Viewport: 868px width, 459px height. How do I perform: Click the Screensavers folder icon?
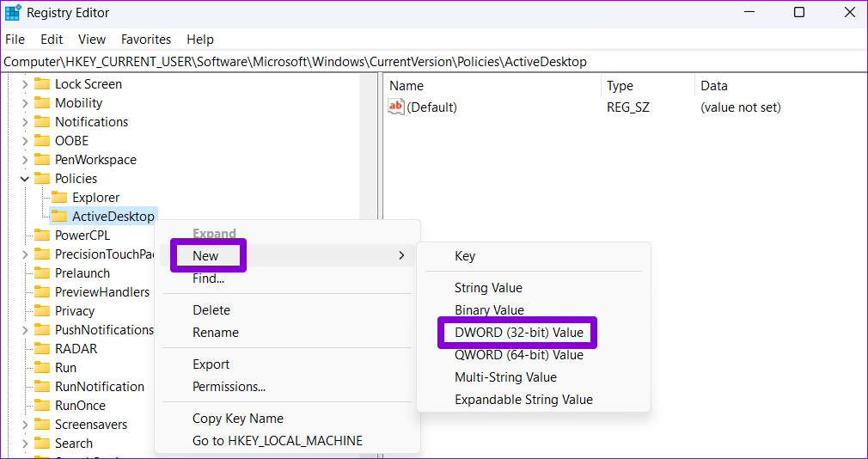pyautogui.click(x=42, y=425)
